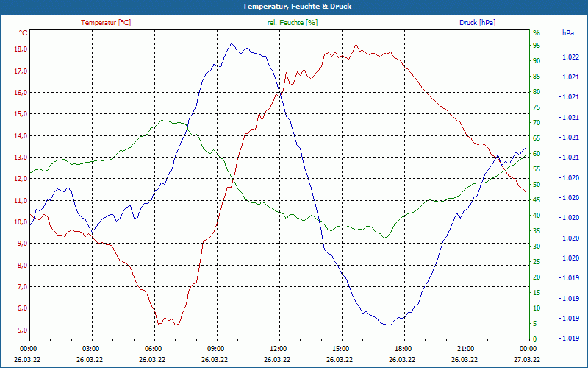Viewport: 588px width, 368px height.
Task: Click the 90 humidity axis value
Action: 537,61
